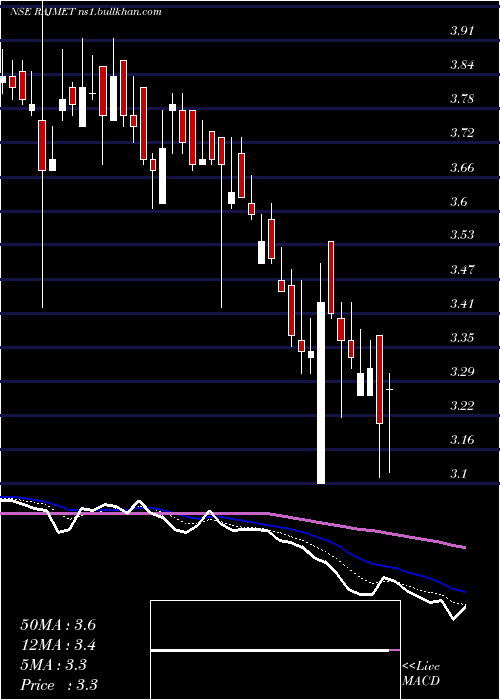Click the red candle peaking near 3.53
The width and height of the screenshot is (500, 700).
331,277
